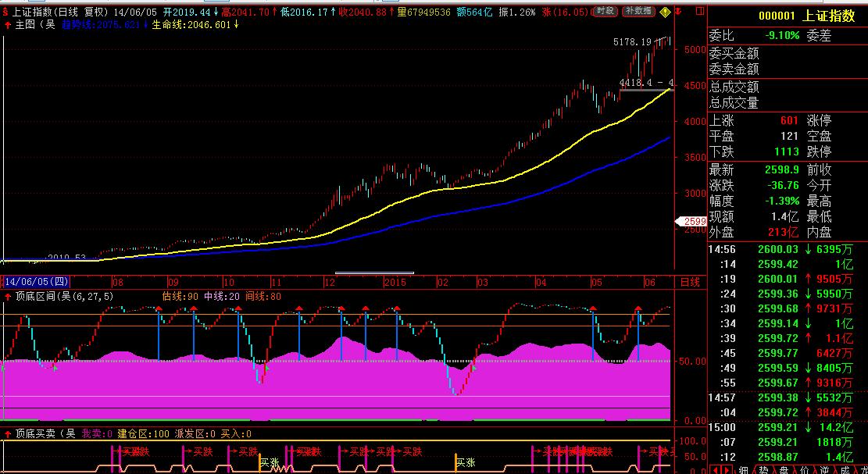Viewport: 868px width, 474px height.
Task: Expand 生命线 indicator value arrow
Action: [x=236, y=24]
